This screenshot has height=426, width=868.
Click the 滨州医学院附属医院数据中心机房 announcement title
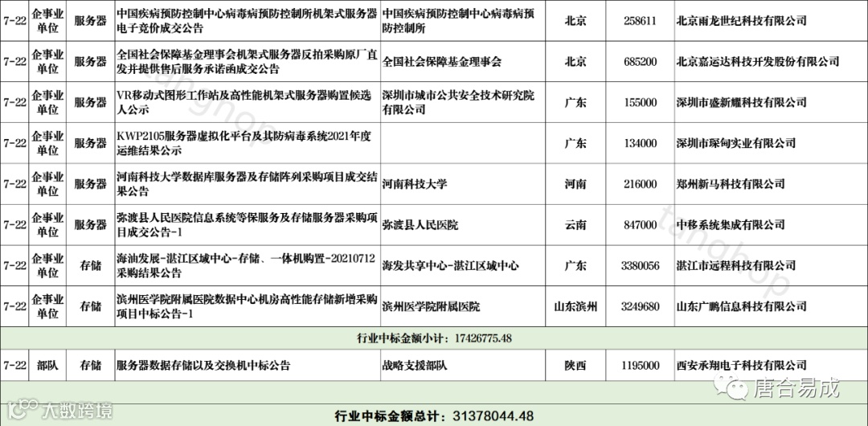point(248,306)
